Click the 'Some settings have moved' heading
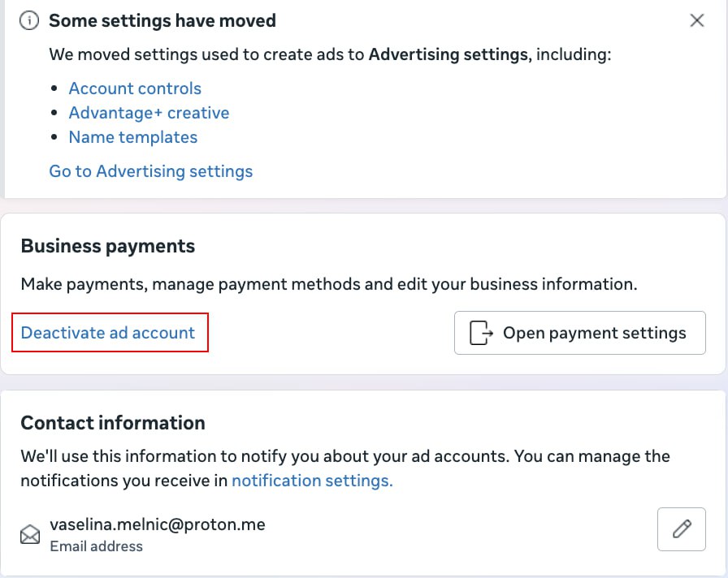The width and height of the screenshot is (728, 578). 162,21
